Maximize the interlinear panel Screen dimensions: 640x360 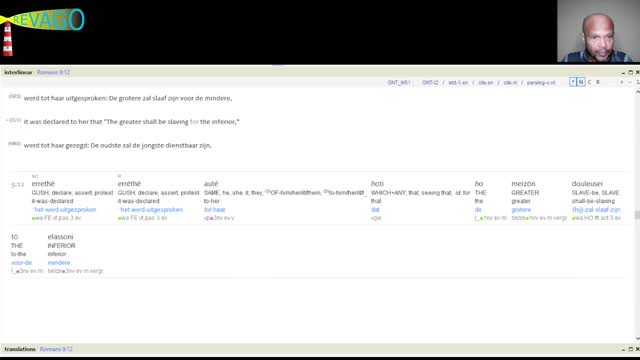pos(631,72)
